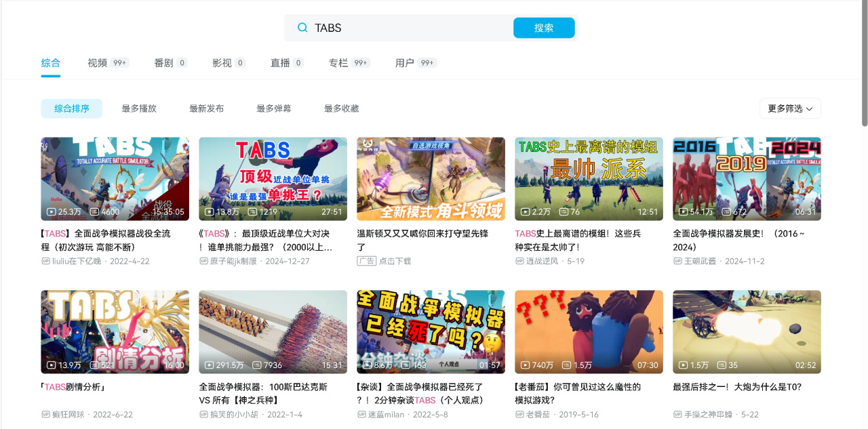This screenshot has width=868, height=429.
Task: Open title 「TABS剧情分析」
Action: (x=73, y=387)
